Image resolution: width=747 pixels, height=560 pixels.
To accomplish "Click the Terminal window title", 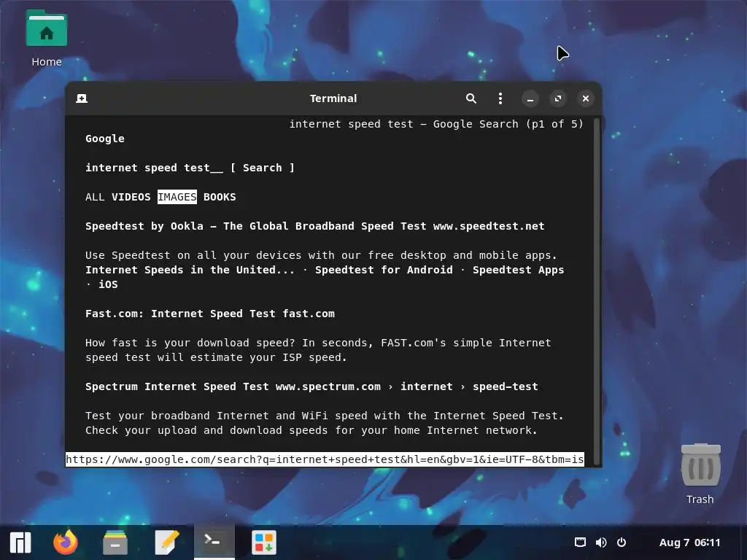I will (333, 98).
